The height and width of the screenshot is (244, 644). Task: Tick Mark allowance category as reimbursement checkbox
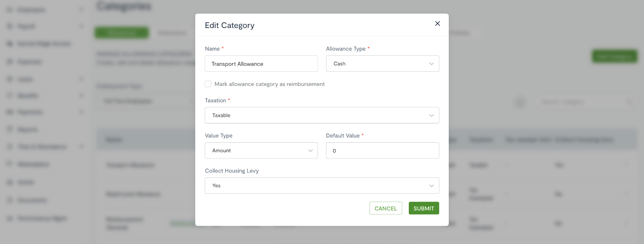tap(208, 84)
